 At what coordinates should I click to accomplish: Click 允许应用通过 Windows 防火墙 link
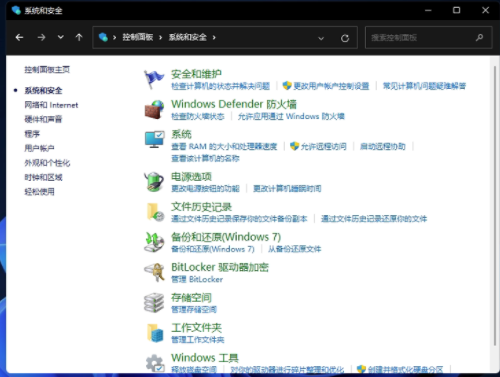(291, 116)
